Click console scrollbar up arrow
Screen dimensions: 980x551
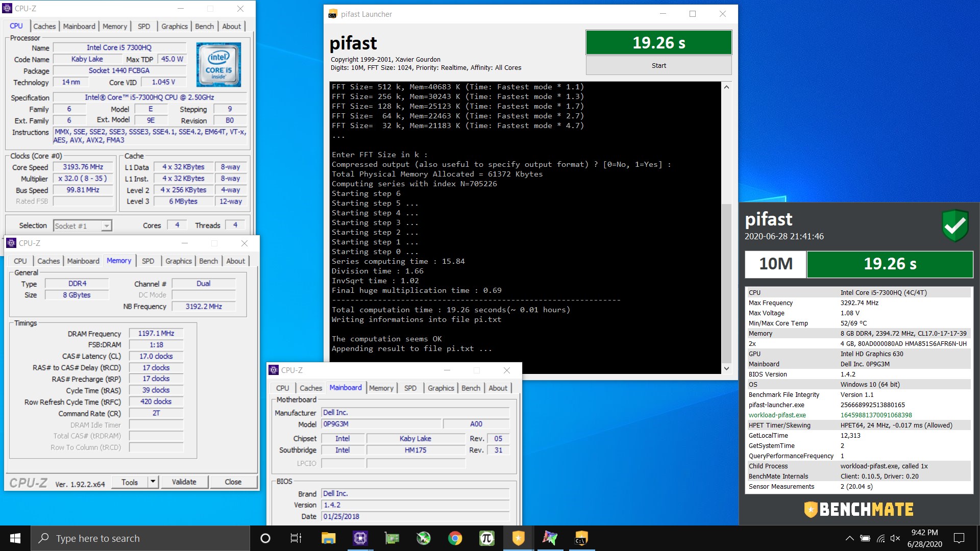pyautogui.click(x=726, y=87)
